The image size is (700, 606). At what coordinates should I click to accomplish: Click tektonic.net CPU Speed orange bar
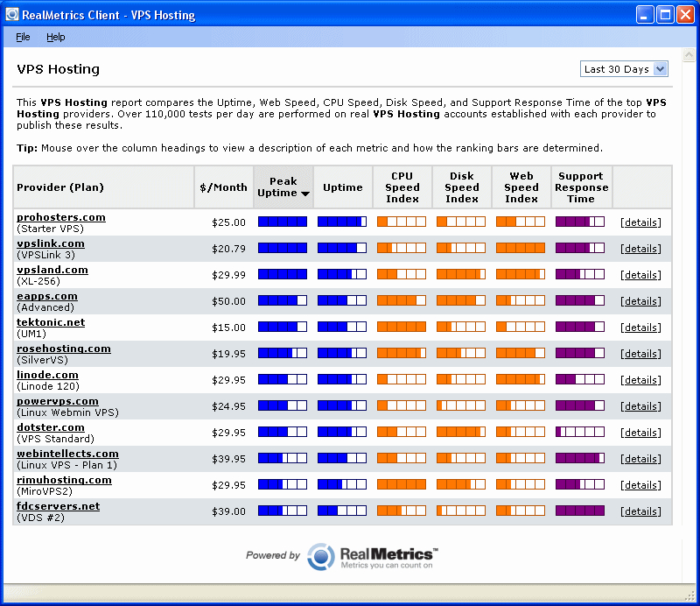tap(402, 327)
